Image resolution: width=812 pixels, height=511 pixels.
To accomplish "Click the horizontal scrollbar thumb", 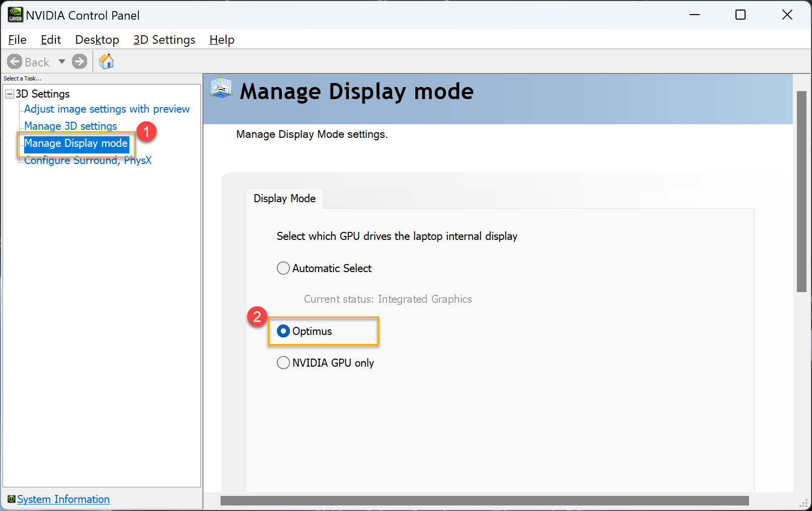I will point(484,500).
